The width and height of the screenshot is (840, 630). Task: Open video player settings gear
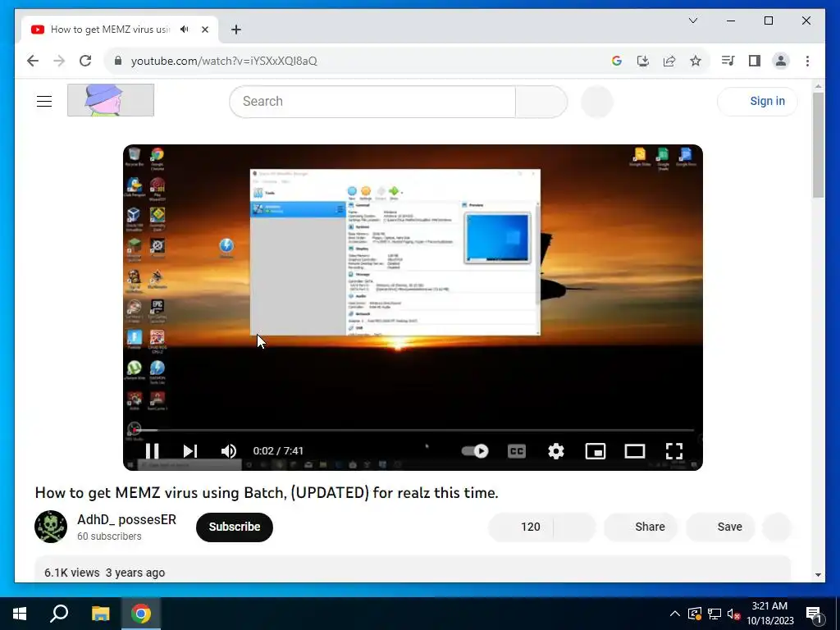tap(556, 451)
